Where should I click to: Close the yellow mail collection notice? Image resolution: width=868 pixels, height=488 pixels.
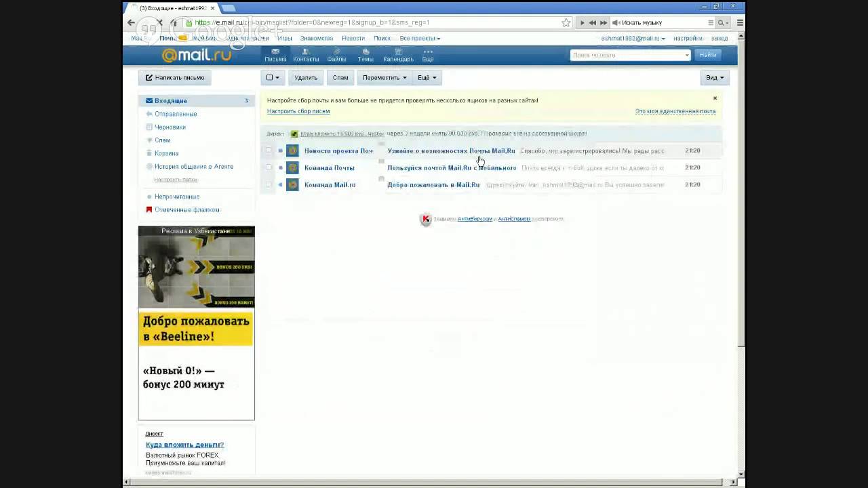(x=715, y=98)
